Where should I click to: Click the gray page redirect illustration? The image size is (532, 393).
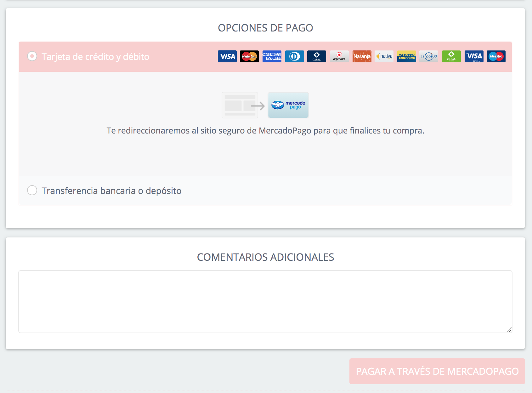(240, 105)
